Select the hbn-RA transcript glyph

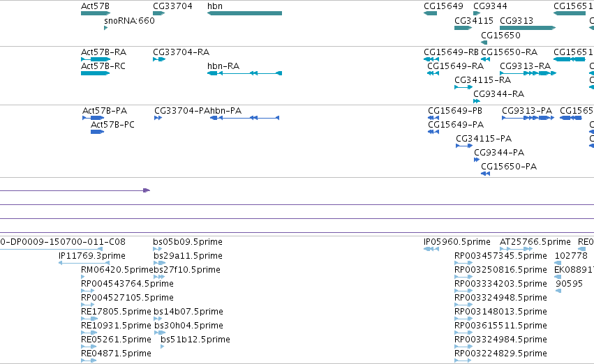click(244, 73)
